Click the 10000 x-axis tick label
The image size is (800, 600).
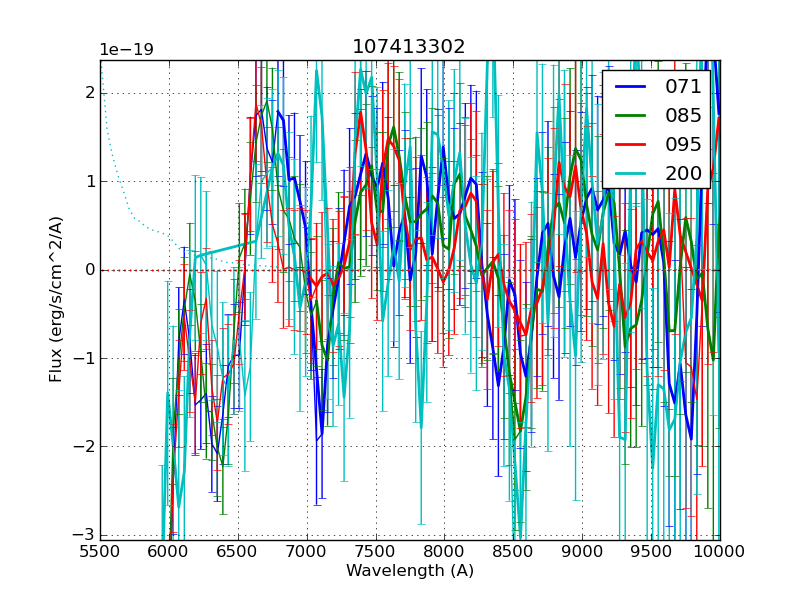tap(719, 551)
